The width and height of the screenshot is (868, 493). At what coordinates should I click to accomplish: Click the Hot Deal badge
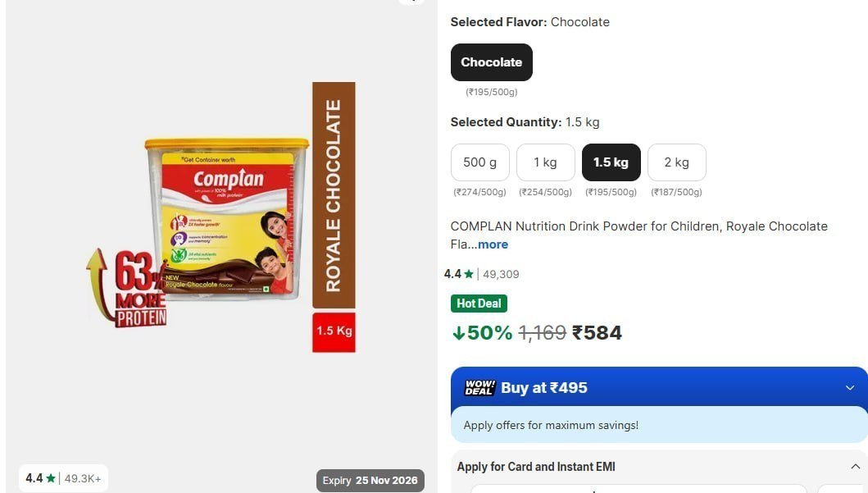[479, 304]
